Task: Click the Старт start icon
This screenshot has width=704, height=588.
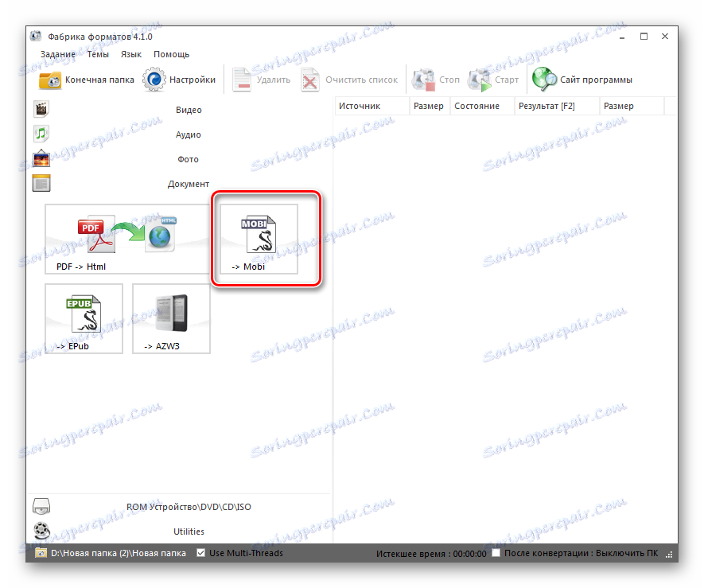Action: 479,80
